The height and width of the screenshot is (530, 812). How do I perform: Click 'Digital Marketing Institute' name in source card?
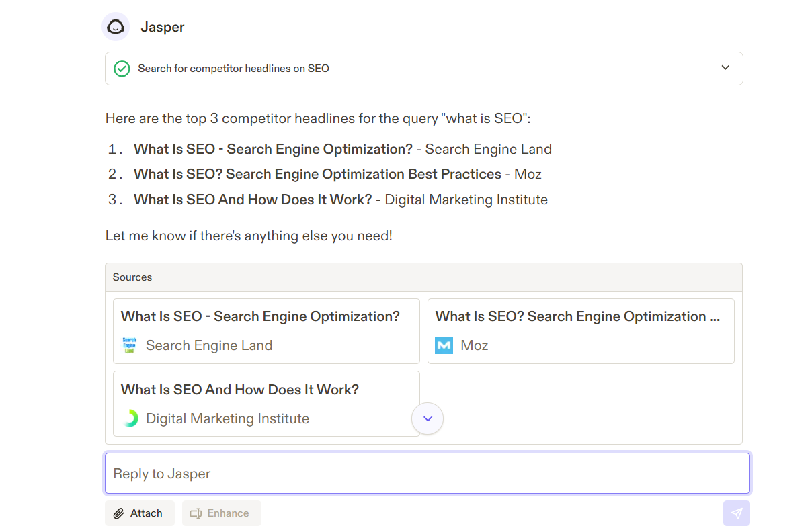coord(228,418)
